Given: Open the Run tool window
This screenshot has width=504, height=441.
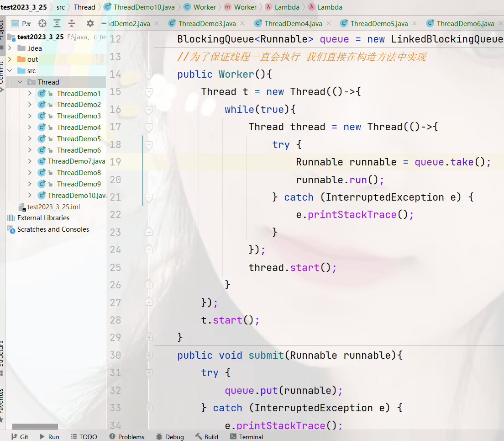Looking at the screenshot, I should coord(49,436).
